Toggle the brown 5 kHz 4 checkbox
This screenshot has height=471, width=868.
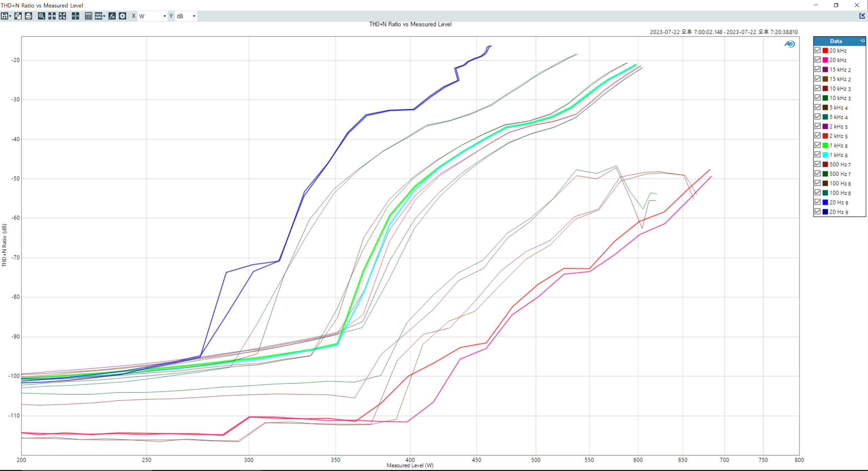click(x=818, y=107)
